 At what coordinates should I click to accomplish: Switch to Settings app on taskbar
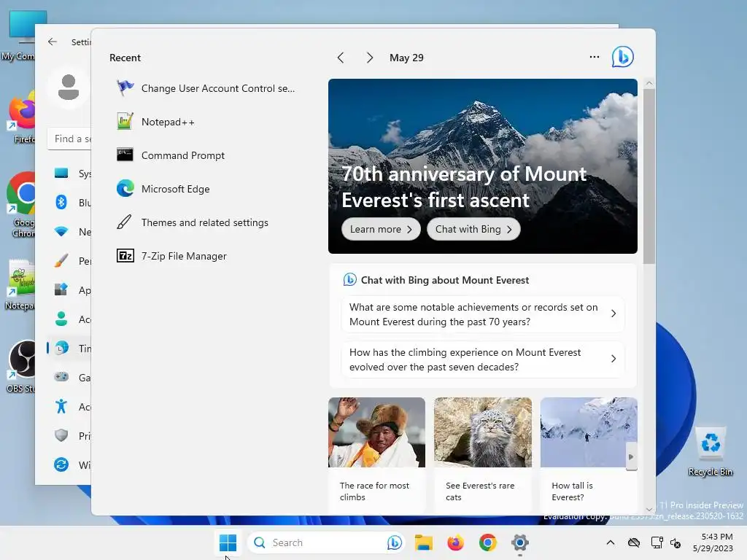(x=519, y=542)
